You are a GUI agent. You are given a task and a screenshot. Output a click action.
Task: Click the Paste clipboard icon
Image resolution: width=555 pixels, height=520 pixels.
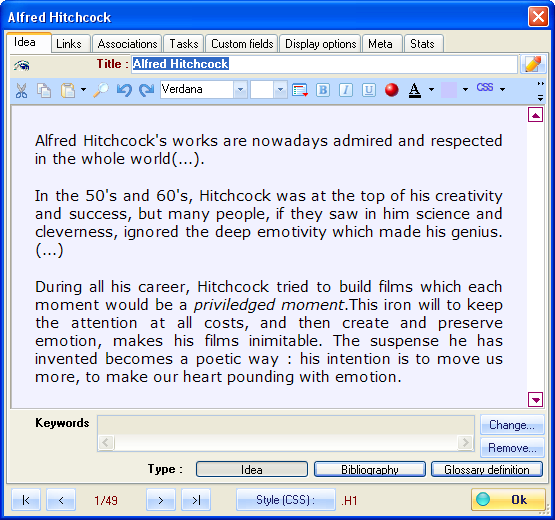tap(68, 90)
